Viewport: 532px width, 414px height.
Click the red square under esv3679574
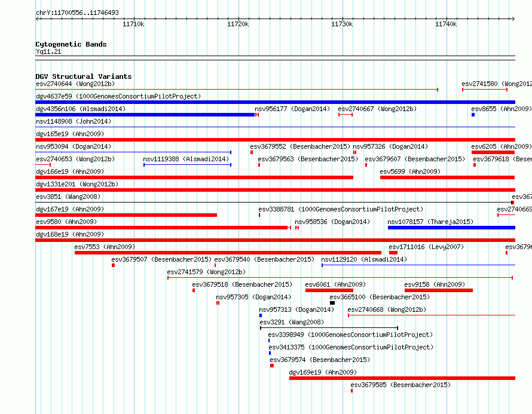(x=272, y=366)
